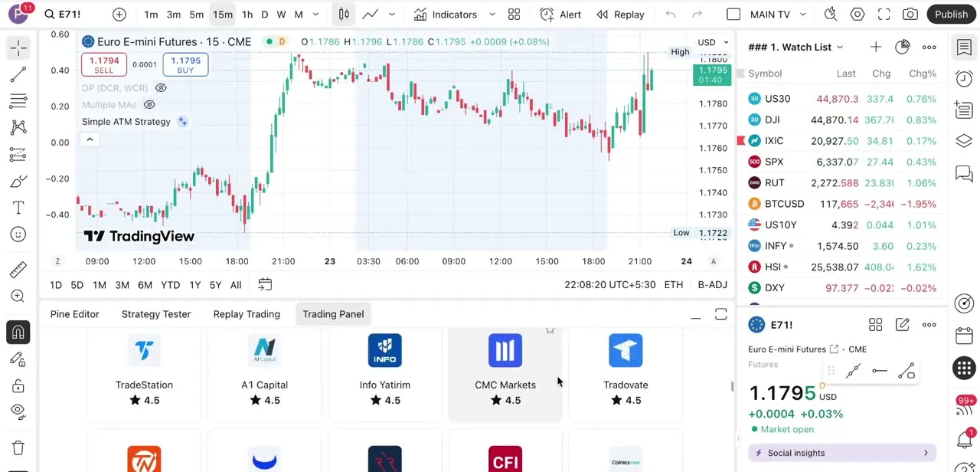Open the time interval dropdown arrow
The image size is (980, 472).
pyautogui.click(x=315, y=15)
